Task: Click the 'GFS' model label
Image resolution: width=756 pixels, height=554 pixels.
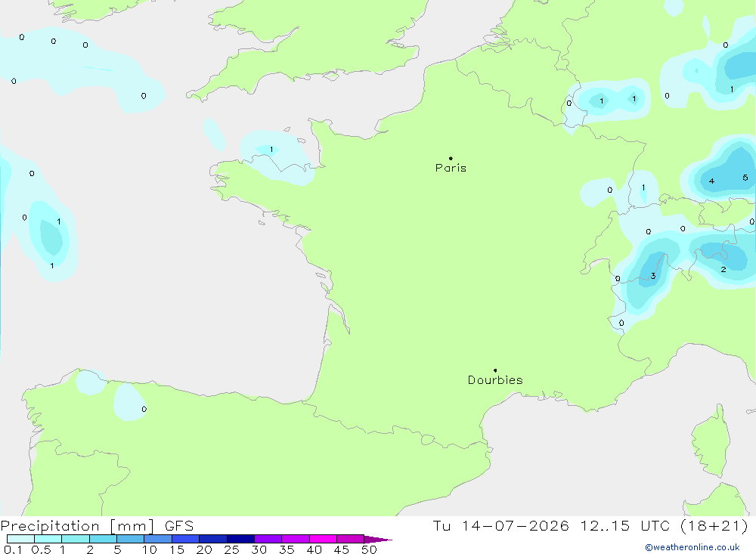Action: coord(179,525)
